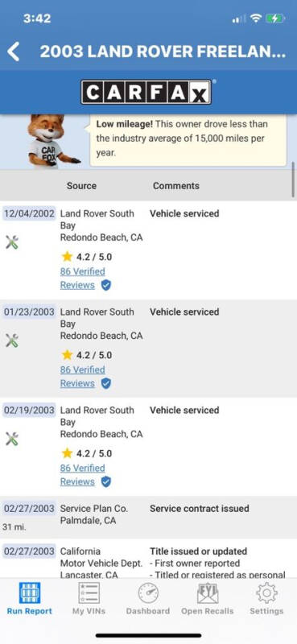
Task: Tap the wrench service icon for 12/04/2002
Action: point(12,242)
